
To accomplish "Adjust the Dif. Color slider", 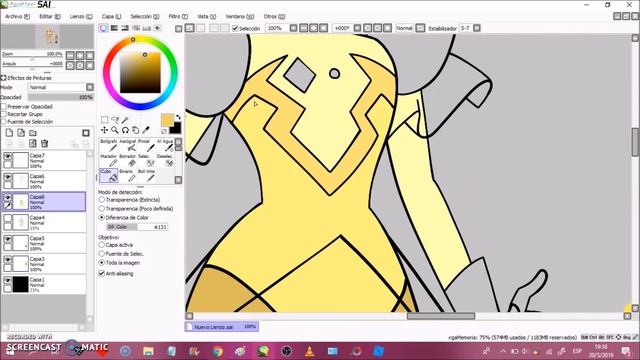I will point(137,227).
